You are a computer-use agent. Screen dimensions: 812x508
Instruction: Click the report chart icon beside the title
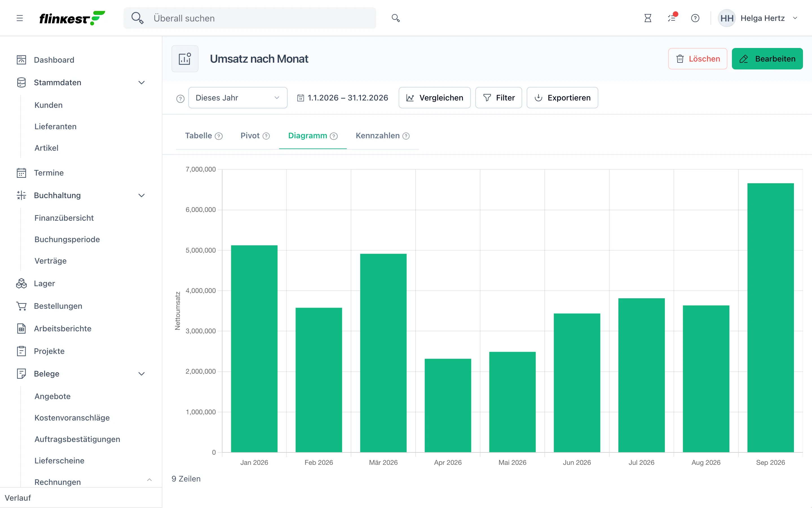185,59
